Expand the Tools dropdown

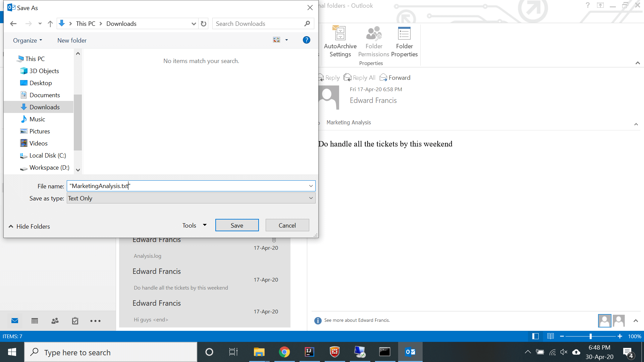(194, 225)
